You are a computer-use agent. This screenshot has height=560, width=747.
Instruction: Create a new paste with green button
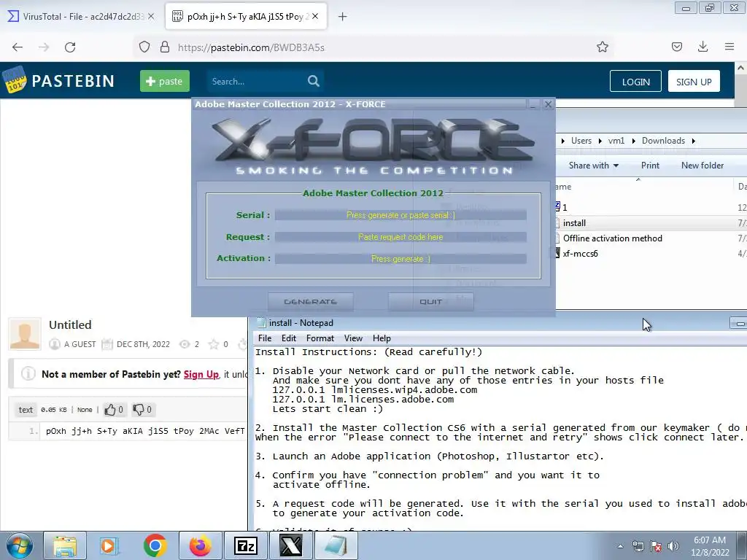tap(164, 81)
